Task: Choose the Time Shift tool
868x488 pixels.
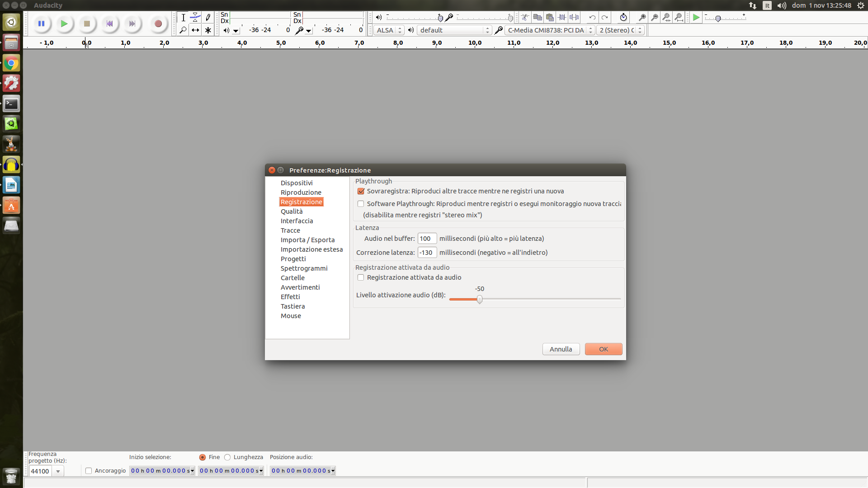Action: click(x=195, y=30)
